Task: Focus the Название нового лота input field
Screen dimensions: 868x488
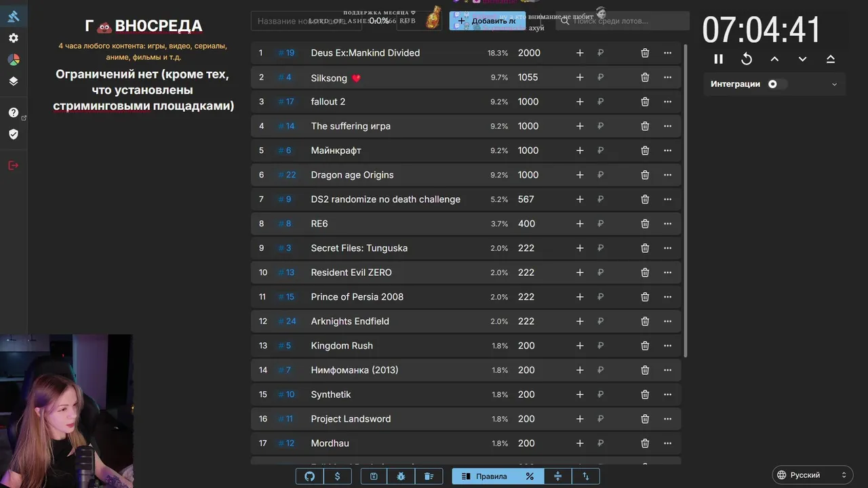Action: point(306,21)
